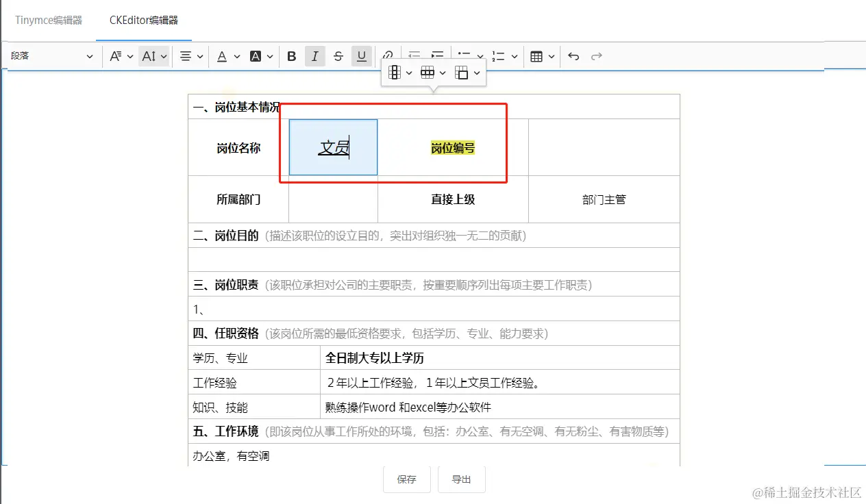Click the 学历、专业 cell
Screen dimensions: 866x504
[254, 358]
